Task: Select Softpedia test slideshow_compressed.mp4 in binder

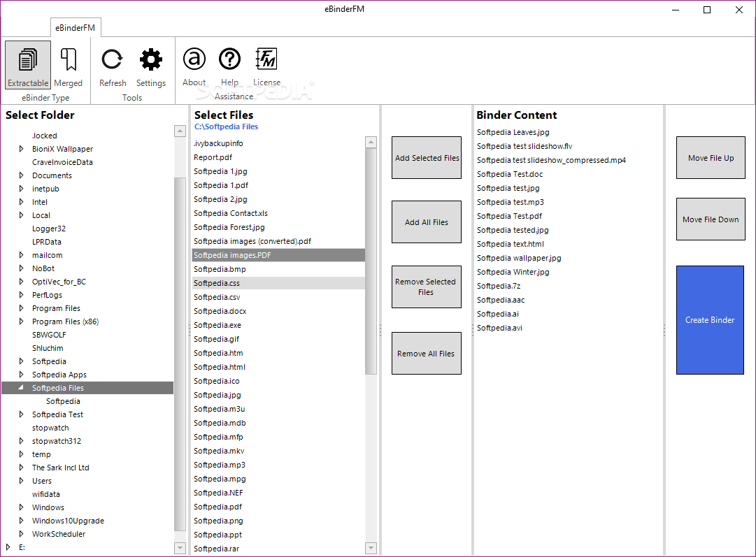Action: pos(551,160)
